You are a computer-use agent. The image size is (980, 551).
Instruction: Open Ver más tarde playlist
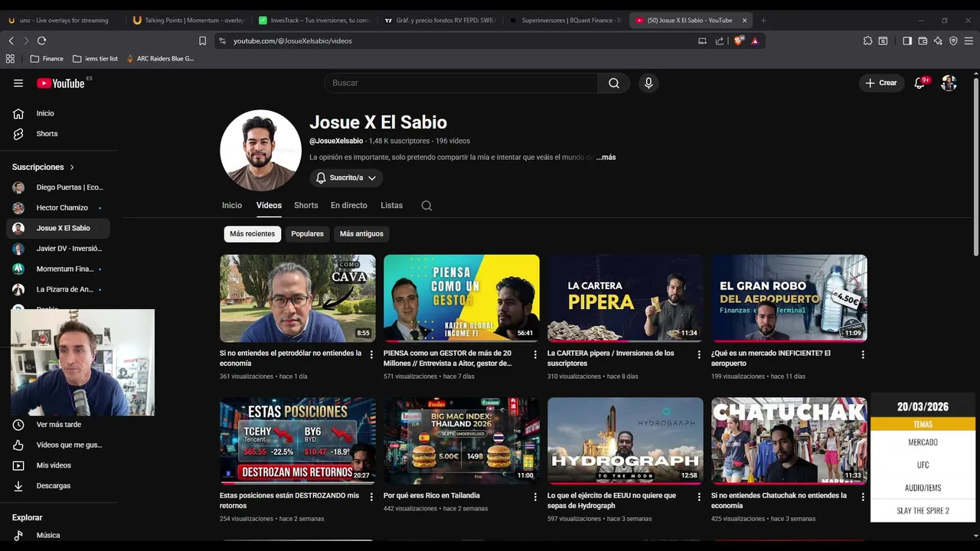click(58, 425)
